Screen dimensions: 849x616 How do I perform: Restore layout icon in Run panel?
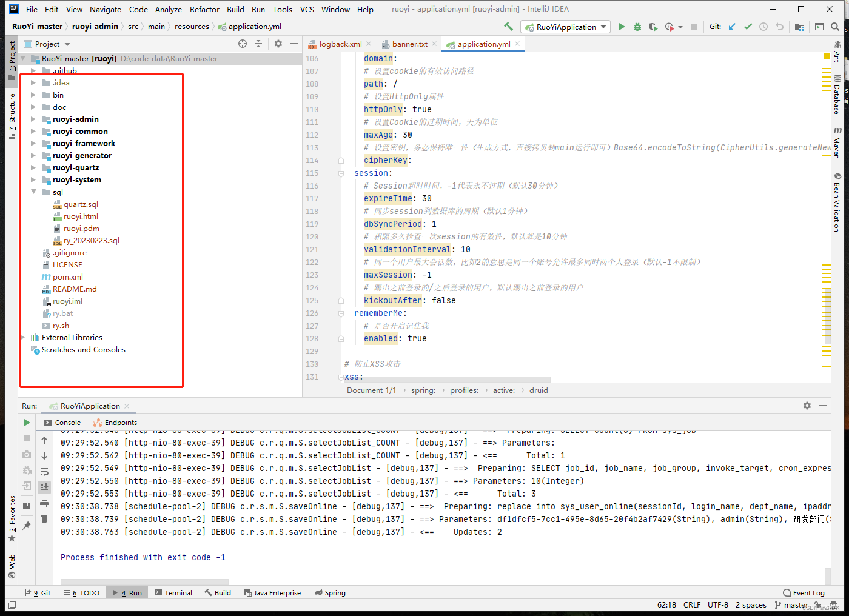click(27, 505)
